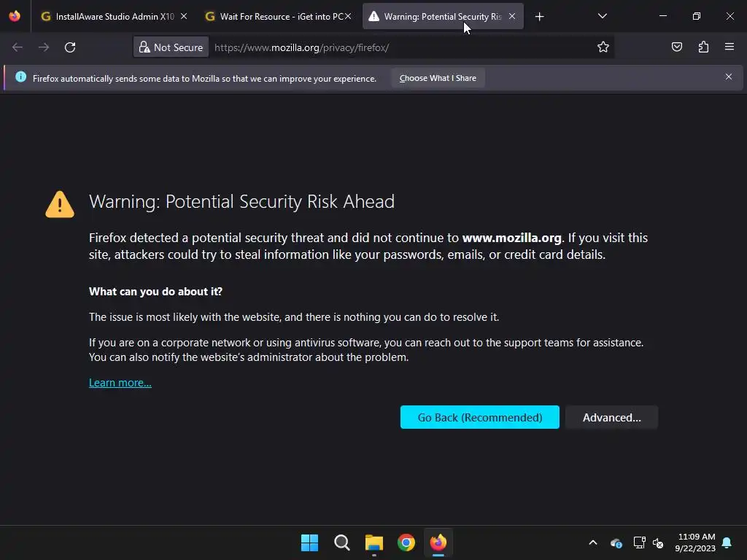This screenshot has width=747, height=560.
Task: Close the InstallAware Studio Admin tab
Action: click(x=184, y=16)
